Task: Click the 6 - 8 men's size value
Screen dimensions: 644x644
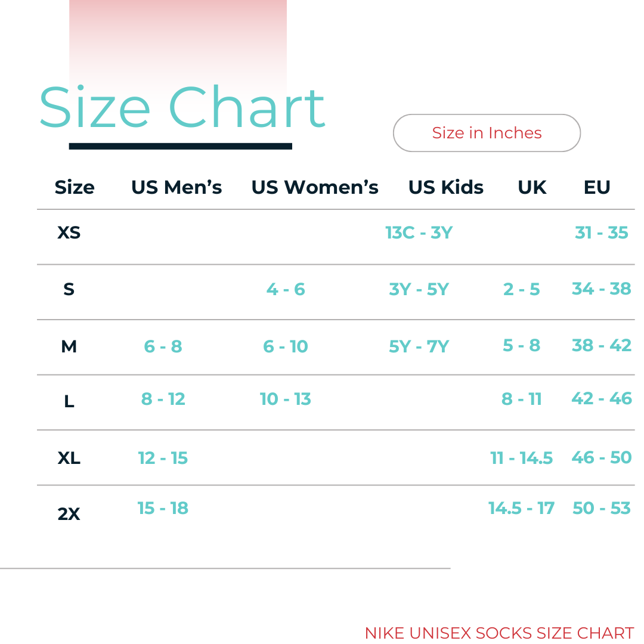Action: coord(163,346)
